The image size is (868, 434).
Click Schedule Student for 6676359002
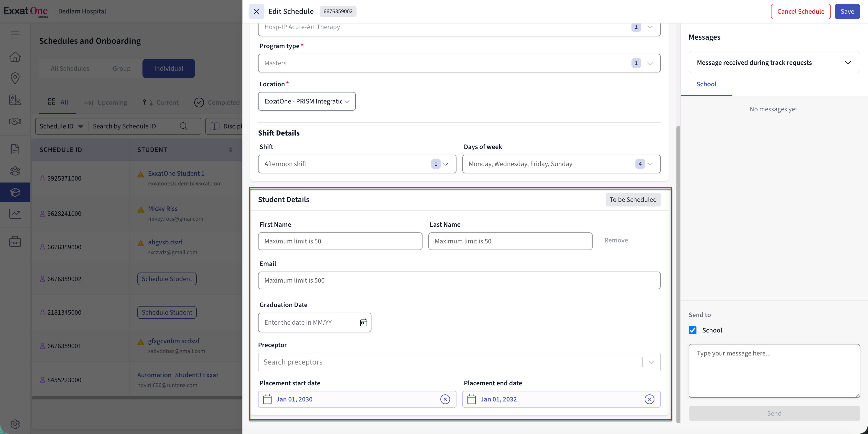tap(167, 279)
